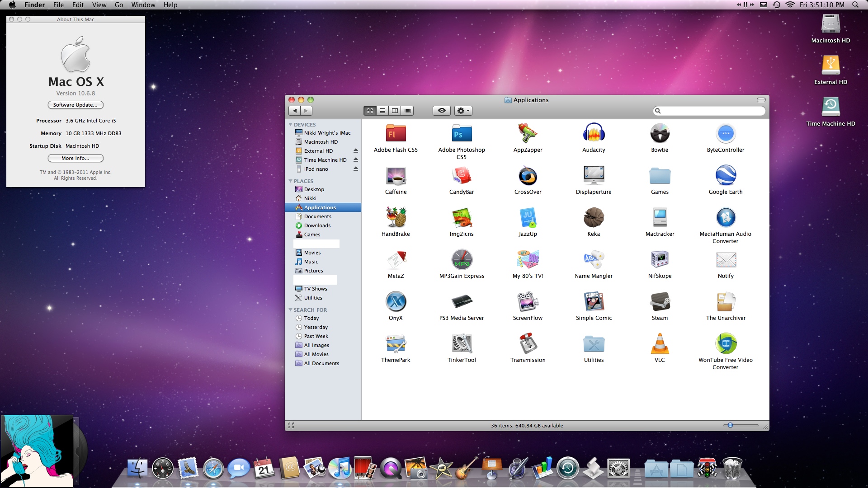
Task: Open the VLC cone icon
Action: tap(660, 344)
